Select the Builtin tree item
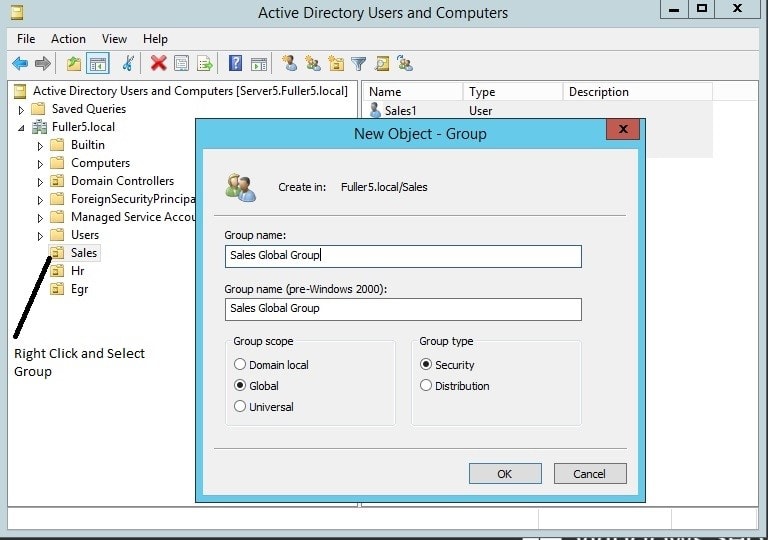Screen dimensions: 768x540 coord(88,145)
